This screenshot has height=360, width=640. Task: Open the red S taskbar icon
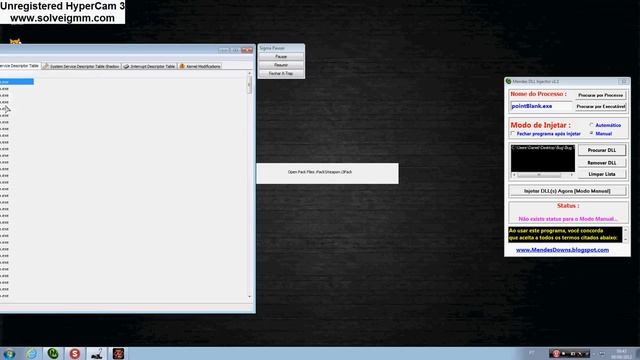[74, 353]
